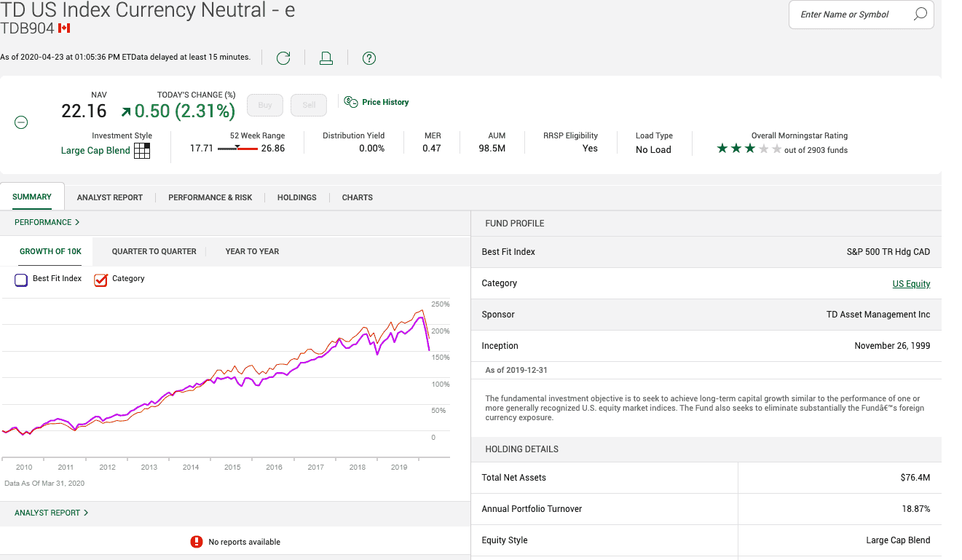The image size is (962, 560).
Task: Click the Buy button
Action: tap(265, 105)
